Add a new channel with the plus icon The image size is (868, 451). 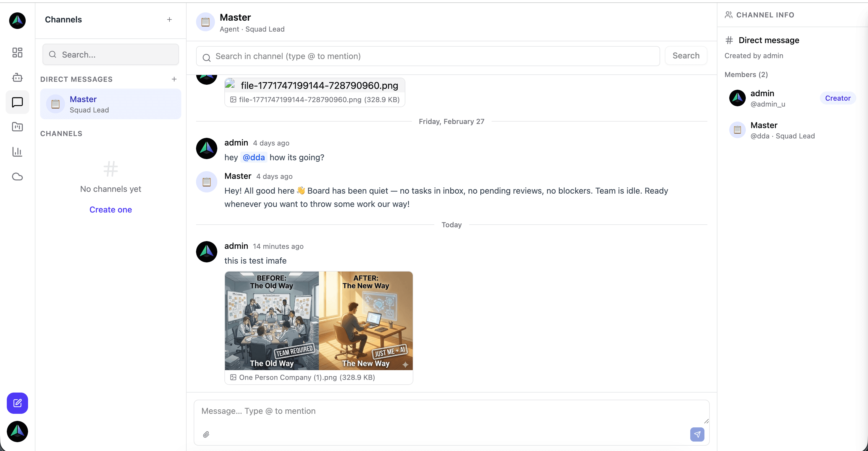(169, 19)
